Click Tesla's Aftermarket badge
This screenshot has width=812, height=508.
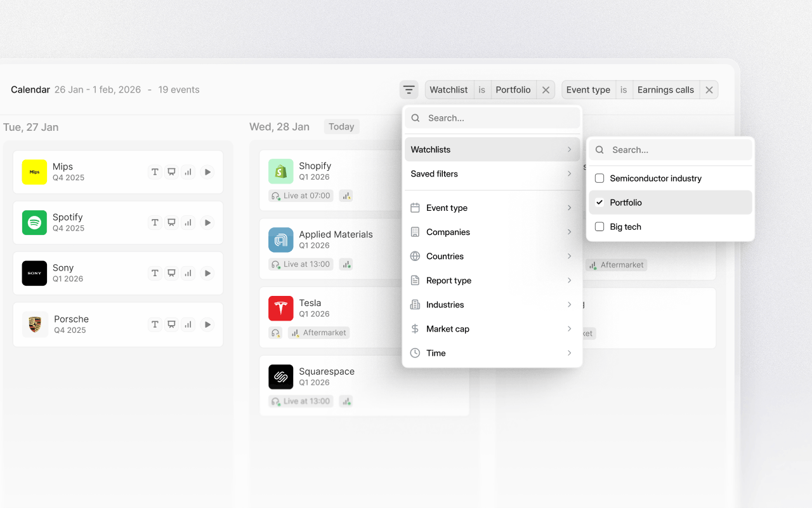tap(318, 333)
